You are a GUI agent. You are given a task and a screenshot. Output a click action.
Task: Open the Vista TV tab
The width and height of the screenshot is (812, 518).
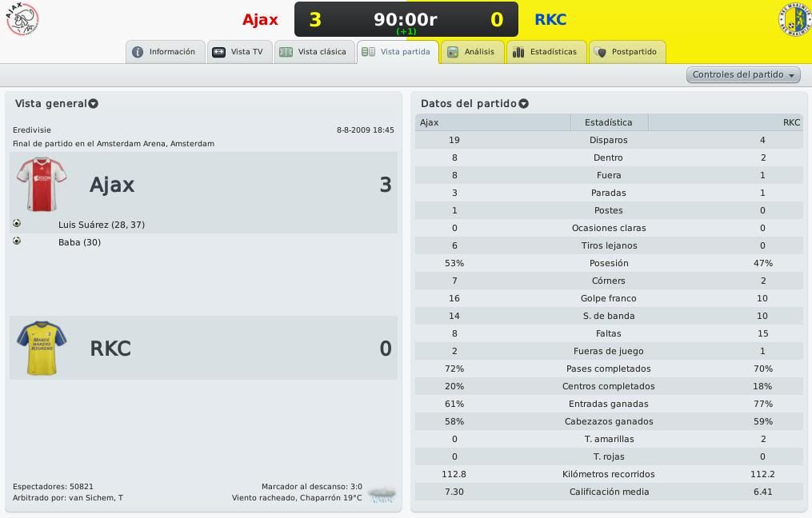[239, 52]
